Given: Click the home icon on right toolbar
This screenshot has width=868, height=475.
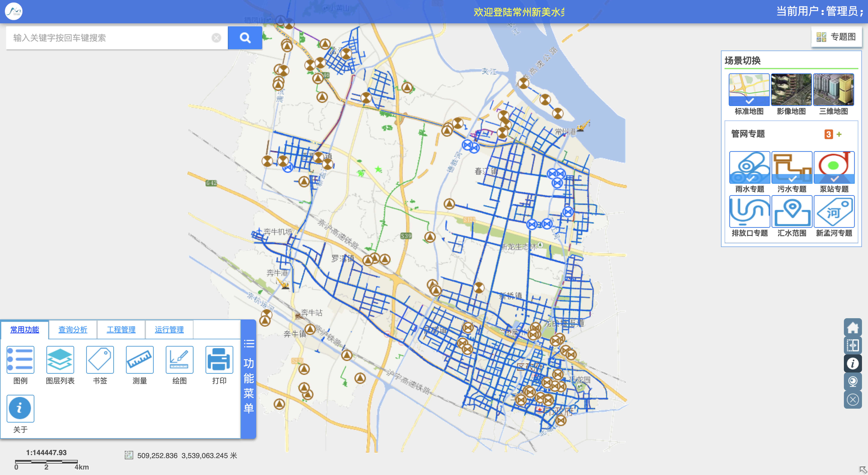Looking at the screenshot, I should 852,327.
